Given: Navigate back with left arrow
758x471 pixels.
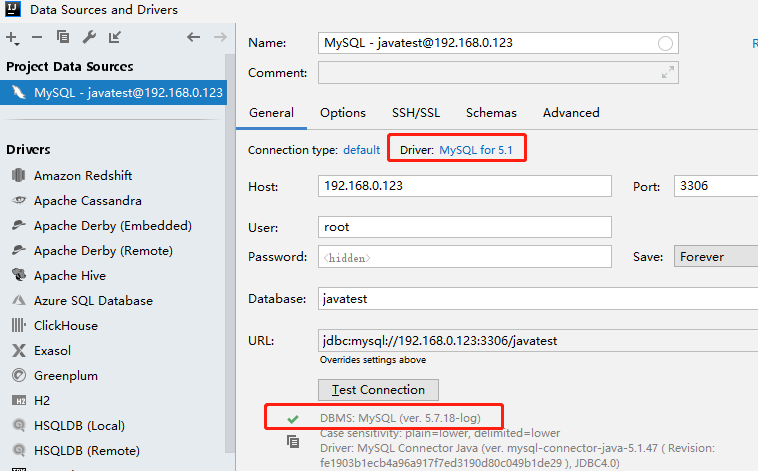Looking at the screenshot, I should pyautogui.click(x=193, y=37).
